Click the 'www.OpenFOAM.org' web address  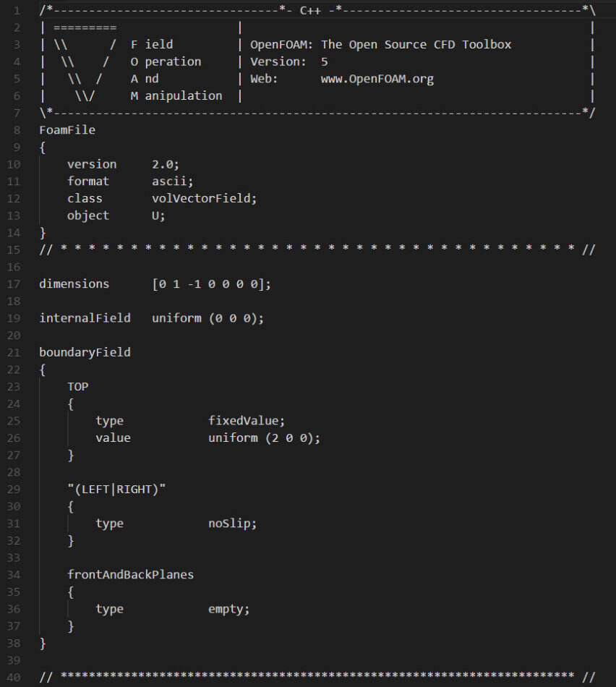377,80
